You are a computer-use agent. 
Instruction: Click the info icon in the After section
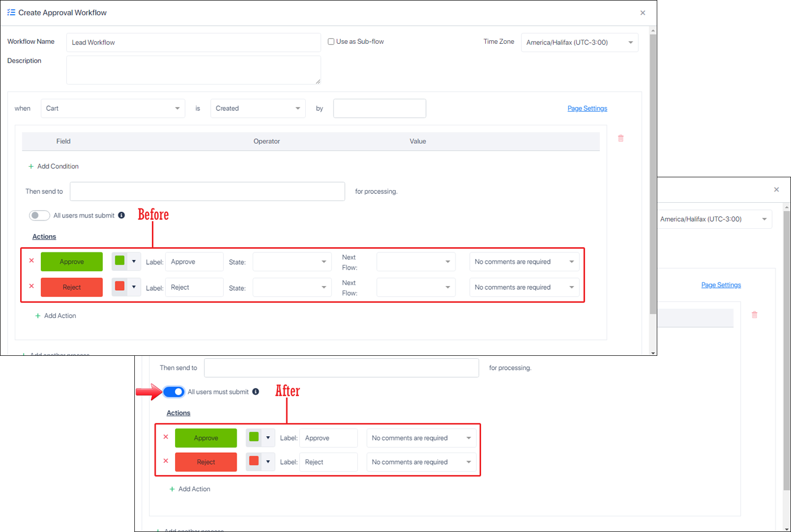click(x=256, y=391)
